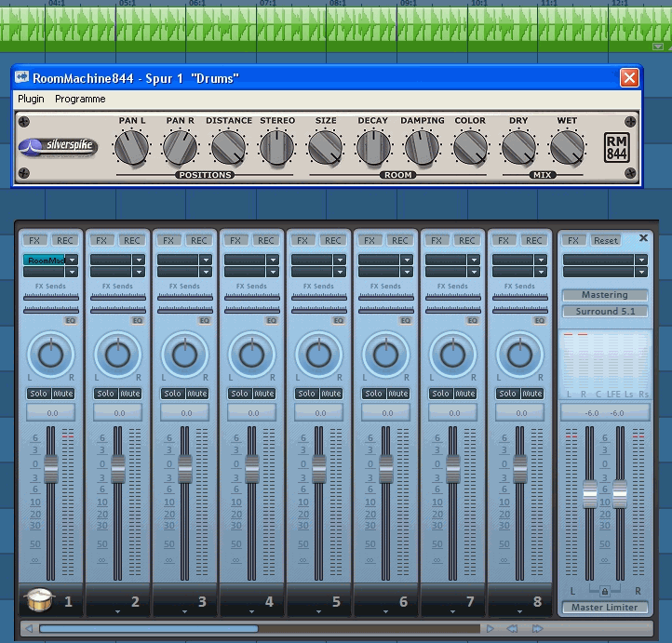Adjust the DISTANCE knob

pos(228,148)
